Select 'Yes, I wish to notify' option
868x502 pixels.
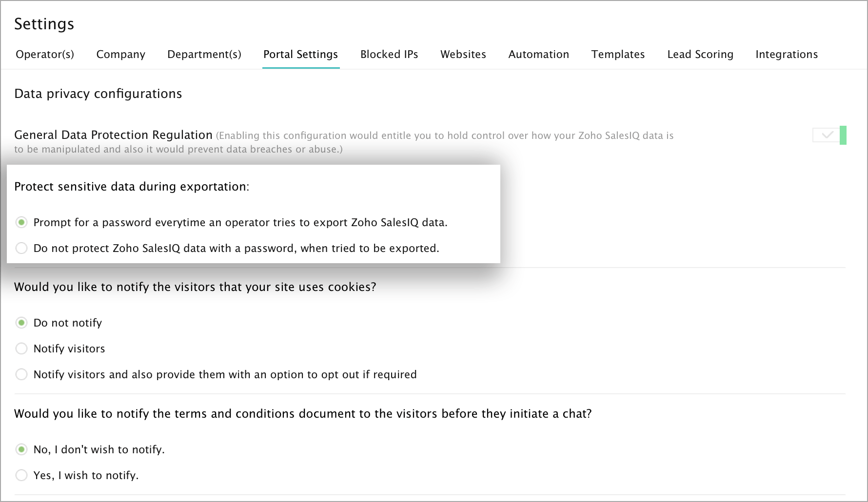point(21,475)
